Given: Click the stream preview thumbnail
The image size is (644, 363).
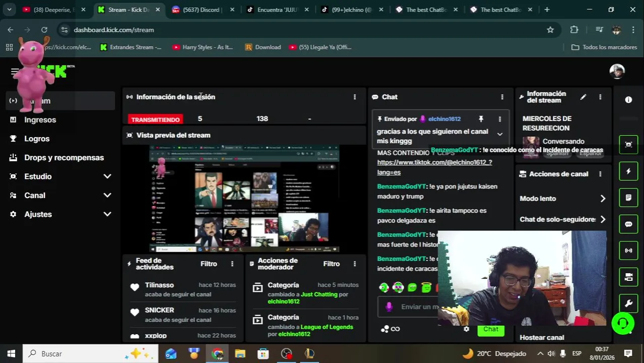Looking at the screenshot, I should point(244,199).
